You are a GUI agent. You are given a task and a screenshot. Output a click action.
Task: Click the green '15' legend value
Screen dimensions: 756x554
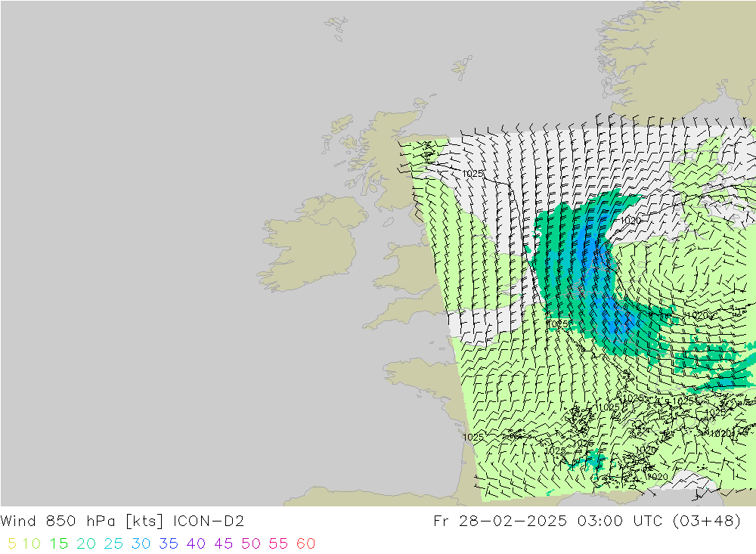pos(59,543)
